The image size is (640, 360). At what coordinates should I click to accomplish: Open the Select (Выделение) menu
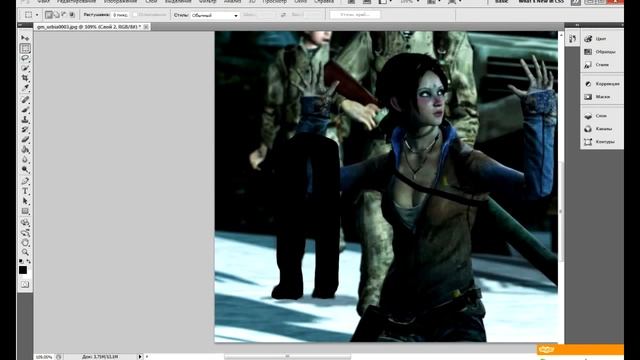178,2
